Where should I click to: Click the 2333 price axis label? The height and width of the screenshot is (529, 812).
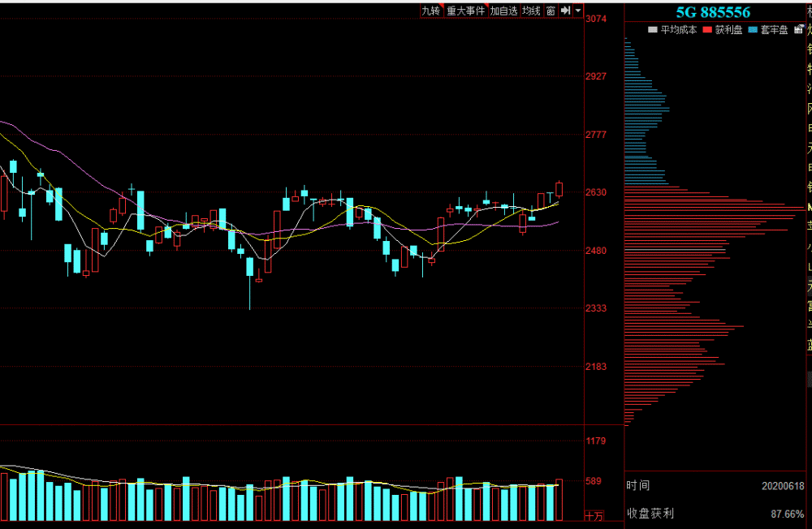[x=596, y=308]
